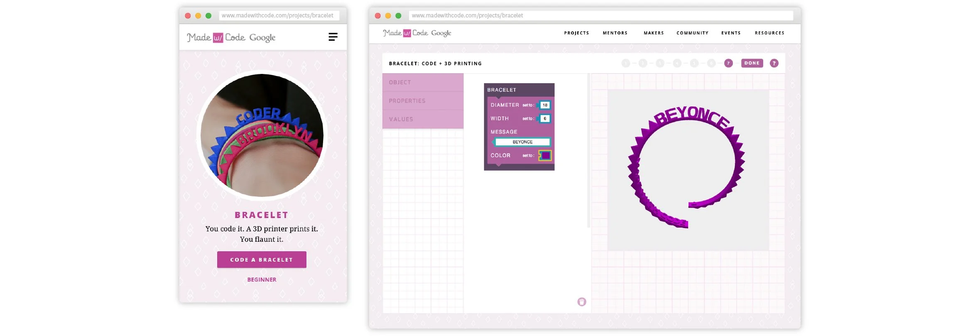
Task: Click the workspace vertical scrollbar
Action: coord(589,150)
